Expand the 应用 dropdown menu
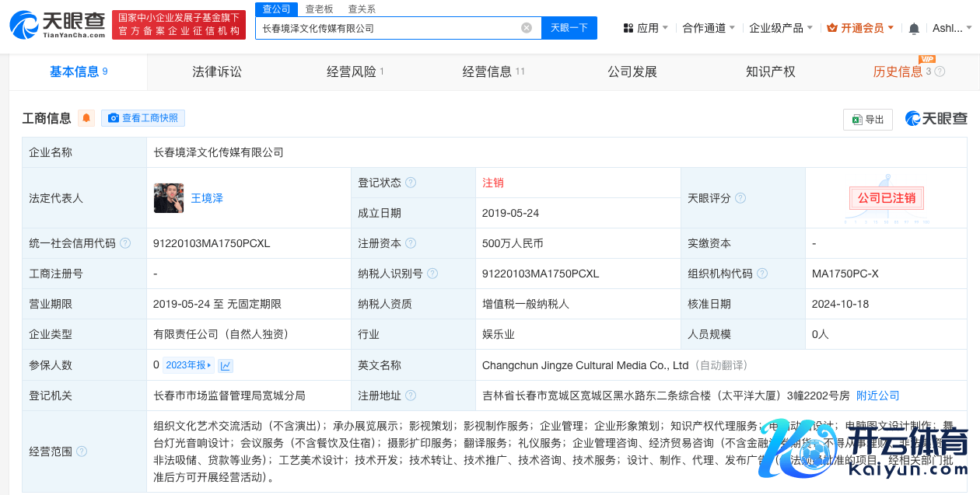 (646, 28)
